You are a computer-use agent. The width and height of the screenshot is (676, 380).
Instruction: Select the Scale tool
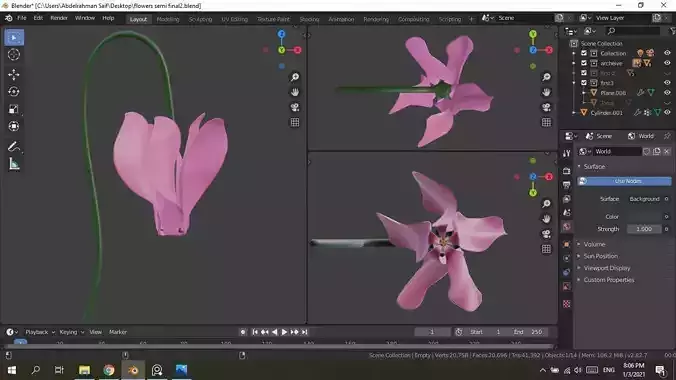point(14,109)
